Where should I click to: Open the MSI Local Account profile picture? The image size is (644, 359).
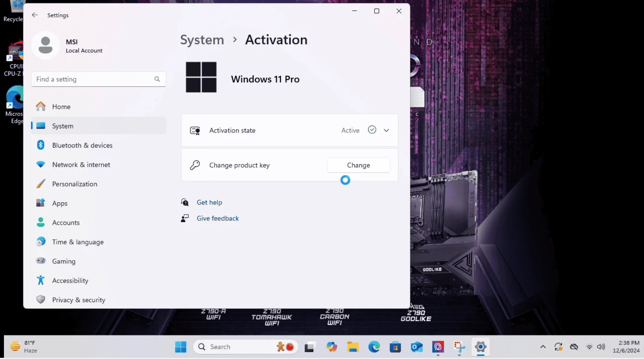45,45
